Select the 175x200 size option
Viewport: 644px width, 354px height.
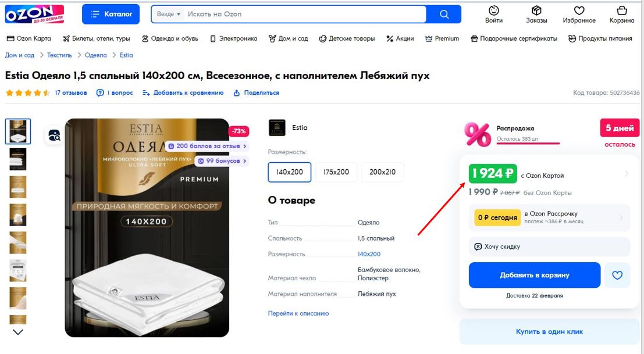[336, 172]
